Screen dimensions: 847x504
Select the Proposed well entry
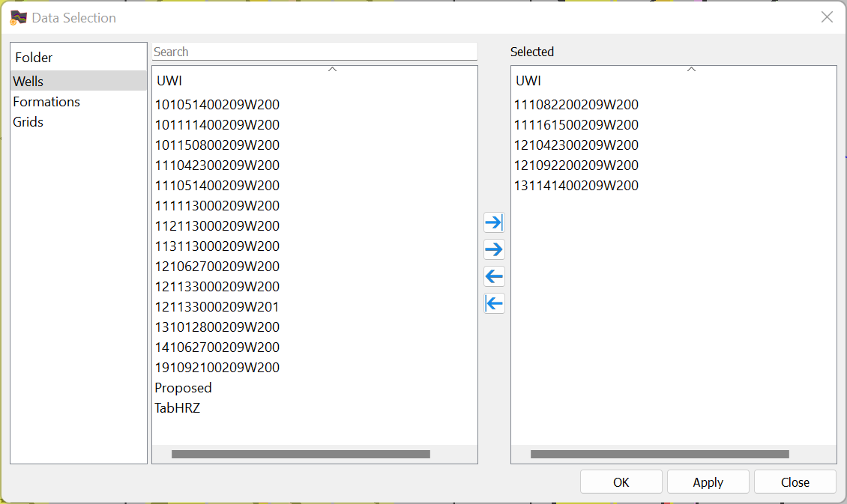coord(184,387)
